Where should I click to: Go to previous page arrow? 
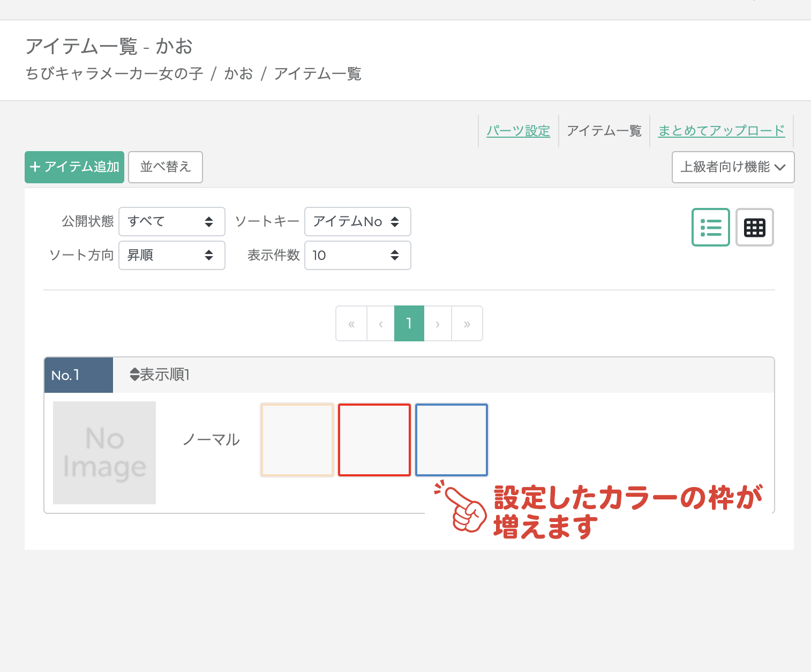coord(380,324)
